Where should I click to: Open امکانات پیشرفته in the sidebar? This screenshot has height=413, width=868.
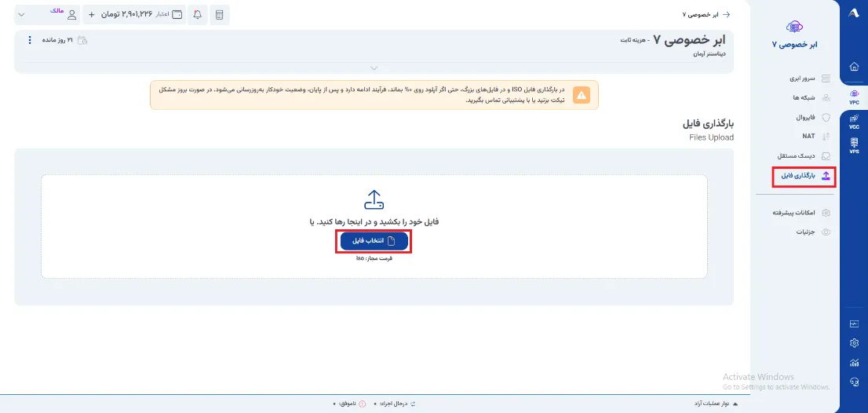tap(802, 213)
